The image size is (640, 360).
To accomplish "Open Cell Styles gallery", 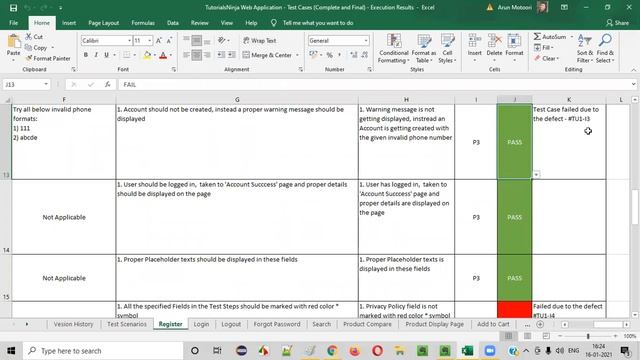I will point(447,49).
